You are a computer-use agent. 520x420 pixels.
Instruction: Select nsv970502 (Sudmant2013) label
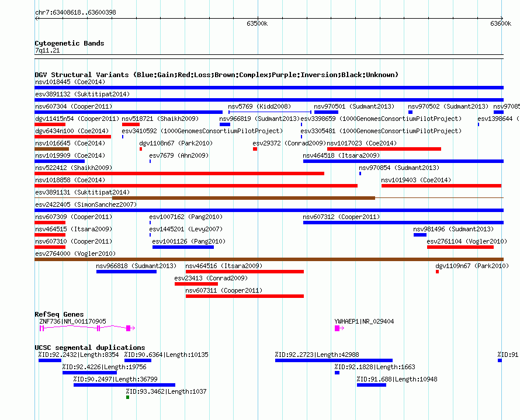click(x=448, y=106)
